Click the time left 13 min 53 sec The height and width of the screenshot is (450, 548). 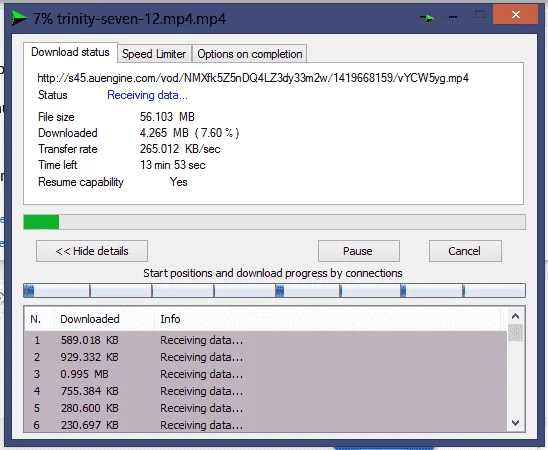tap(173, 165)
